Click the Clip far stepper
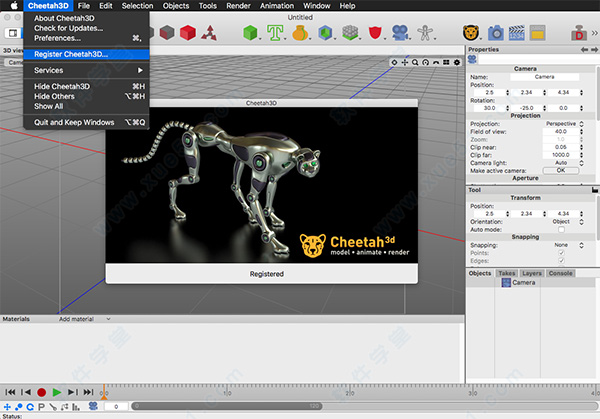 pos(582,155)
